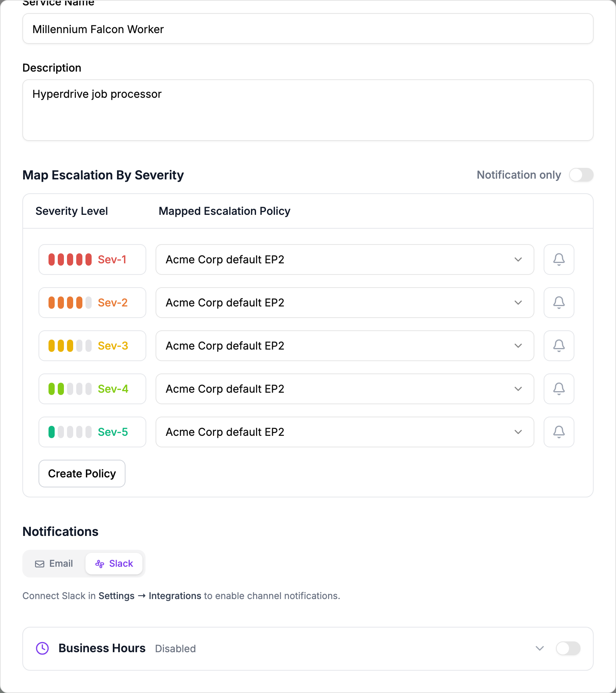Click the Service Name input field
The image size is (616, 693).
[308, 29]
